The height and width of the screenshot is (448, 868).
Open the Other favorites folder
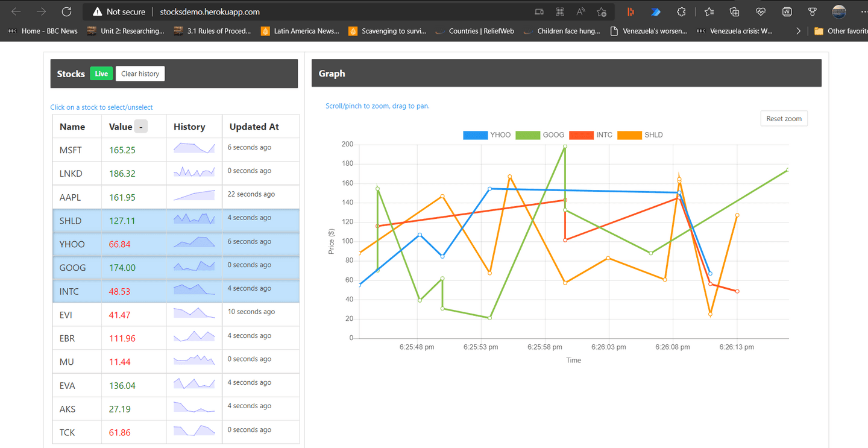click(841, 31)
